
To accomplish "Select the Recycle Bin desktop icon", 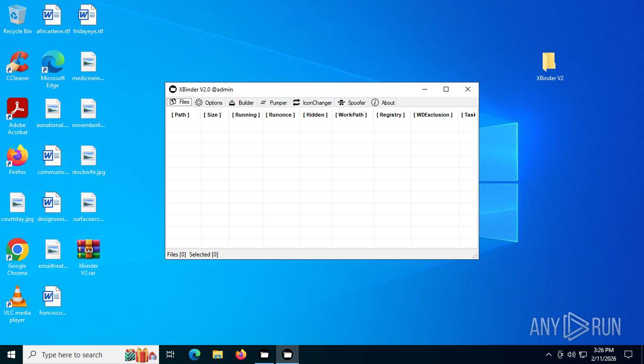I will tap(18, 19).
